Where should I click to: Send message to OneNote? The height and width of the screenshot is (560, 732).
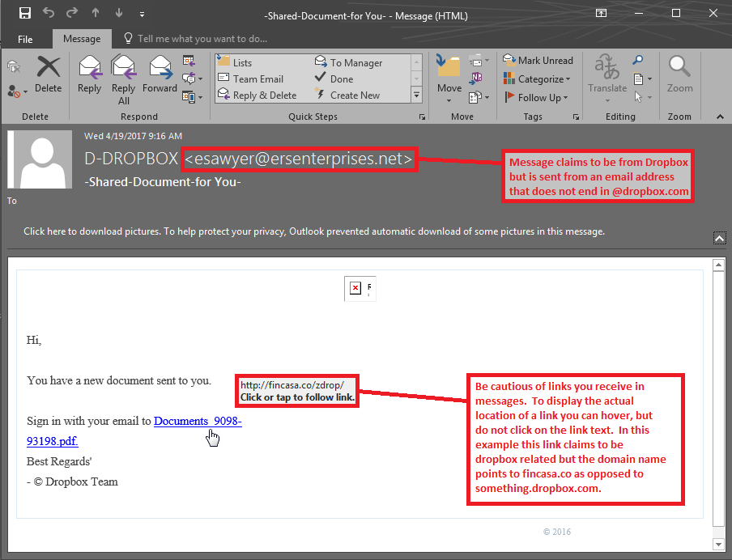pos(478,78)
